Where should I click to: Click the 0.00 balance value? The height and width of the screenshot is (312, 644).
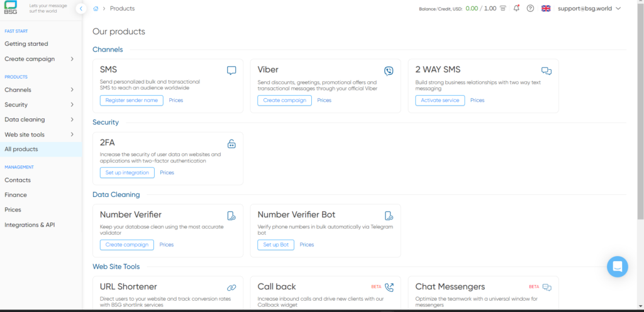(x=472, y=8)
